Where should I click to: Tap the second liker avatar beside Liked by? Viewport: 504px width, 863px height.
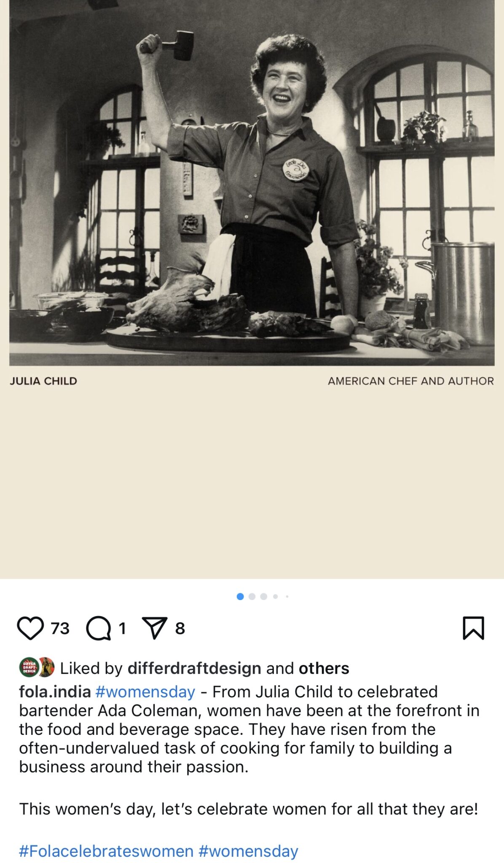[46, 668]
